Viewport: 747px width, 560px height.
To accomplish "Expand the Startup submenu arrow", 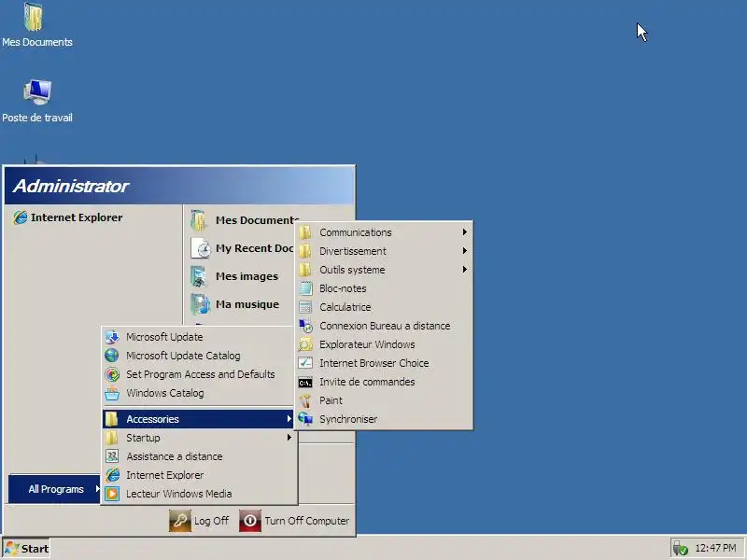I will click(289, 438).
